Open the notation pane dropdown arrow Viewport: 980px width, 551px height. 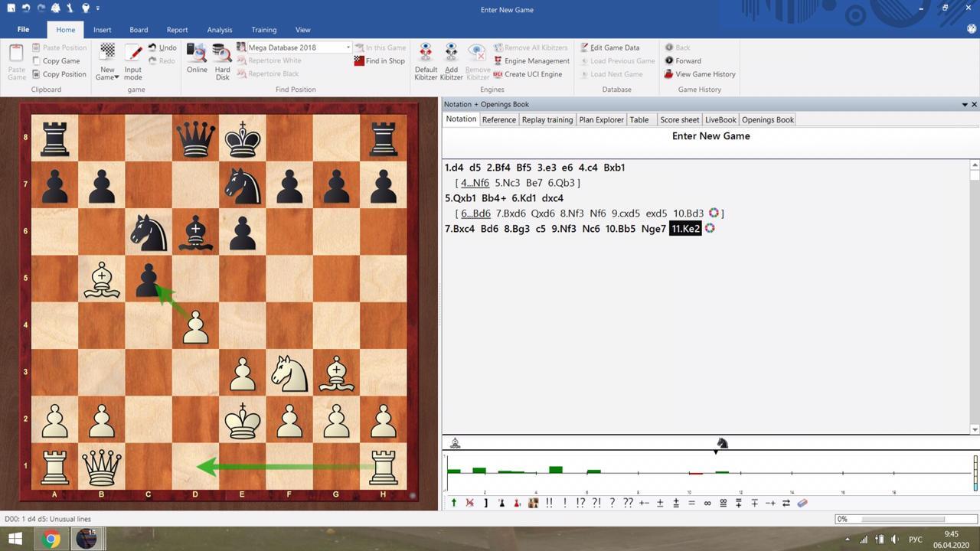click(x=964, y=104)
